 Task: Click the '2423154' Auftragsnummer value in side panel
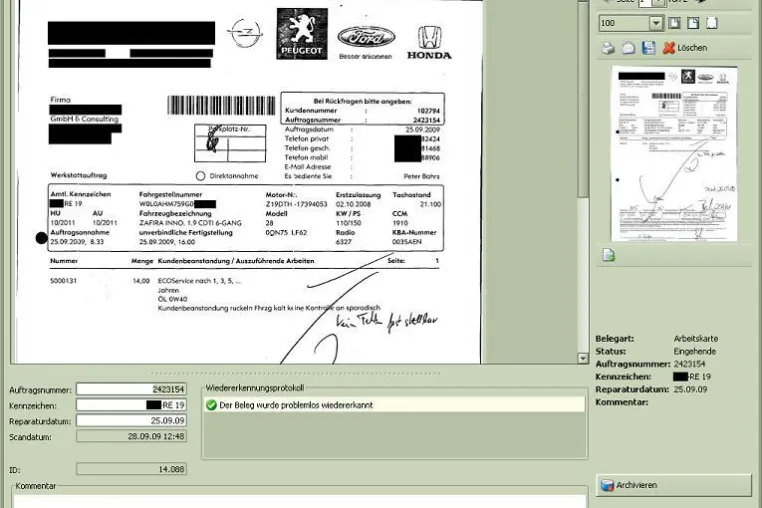tap(689, 364)
